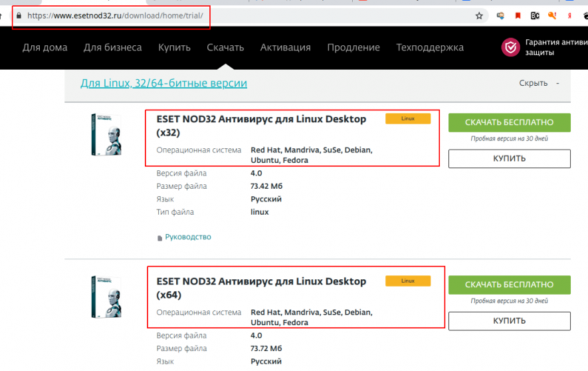Screen dimensions: 588x371
Task: Click the orange key extension icon
Action: point(552,15)
